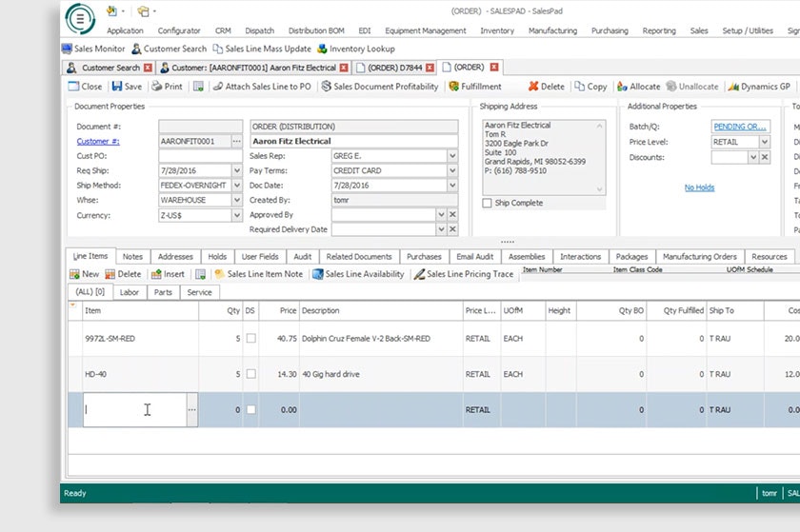800x532 pixels.
Task: Toggle DS checkbox on the new blank row
Action: [251, 409]
